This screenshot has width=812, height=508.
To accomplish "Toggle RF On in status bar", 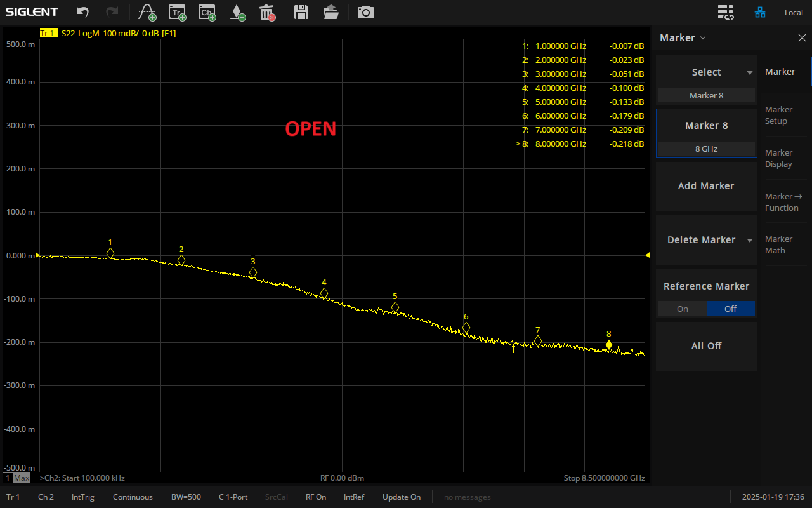I will pyautogui.click(x=315, y=497).
